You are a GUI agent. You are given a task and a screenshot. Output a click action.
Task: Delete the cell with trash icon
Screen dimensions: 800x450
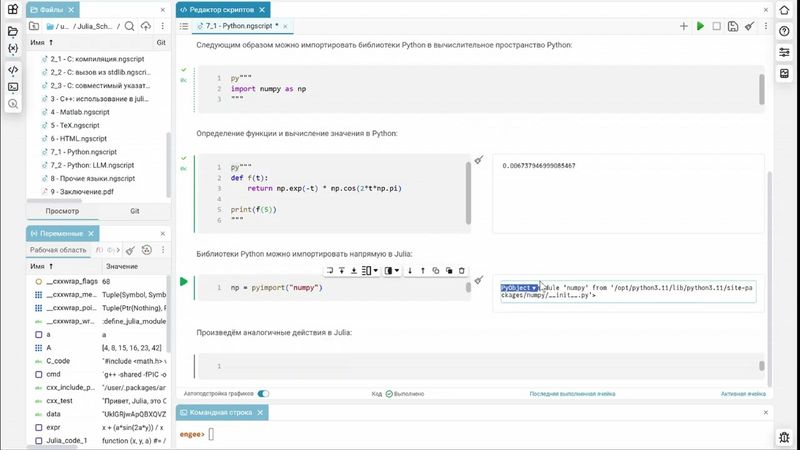[462, 270]
